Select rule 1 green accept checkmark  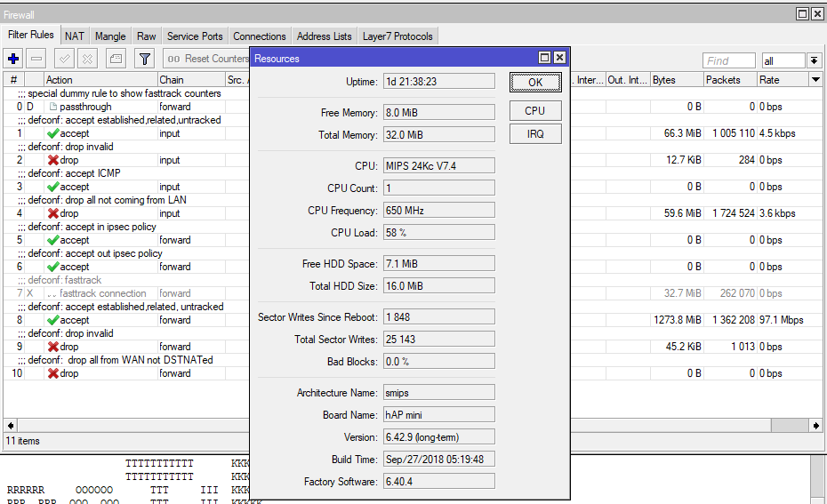[x=52, y=133]
